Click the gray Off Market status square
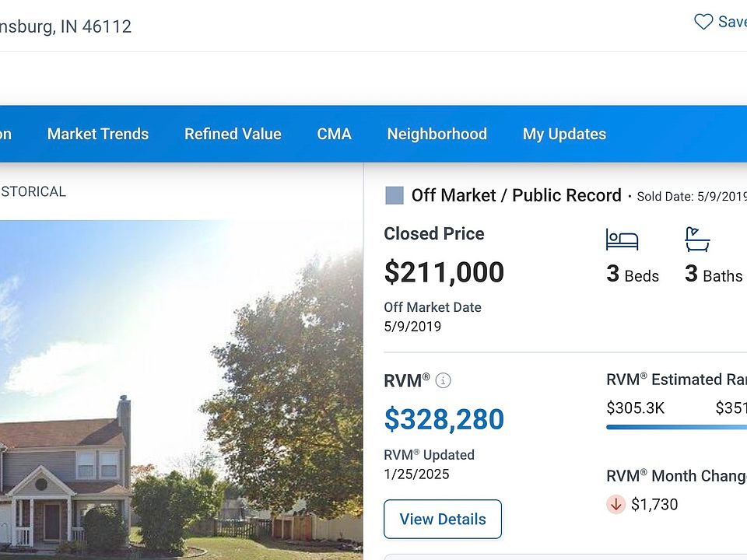 [x=395, y=195]
